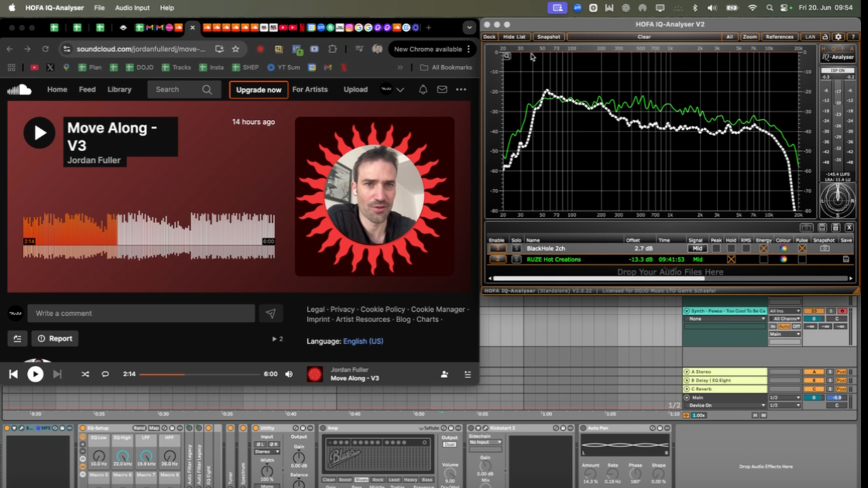Image resolution: width=868 pixels, height=488 pixels.
Task: Bookmark this page with star icon
Action: pyautogui.click(x=235, y=49)
